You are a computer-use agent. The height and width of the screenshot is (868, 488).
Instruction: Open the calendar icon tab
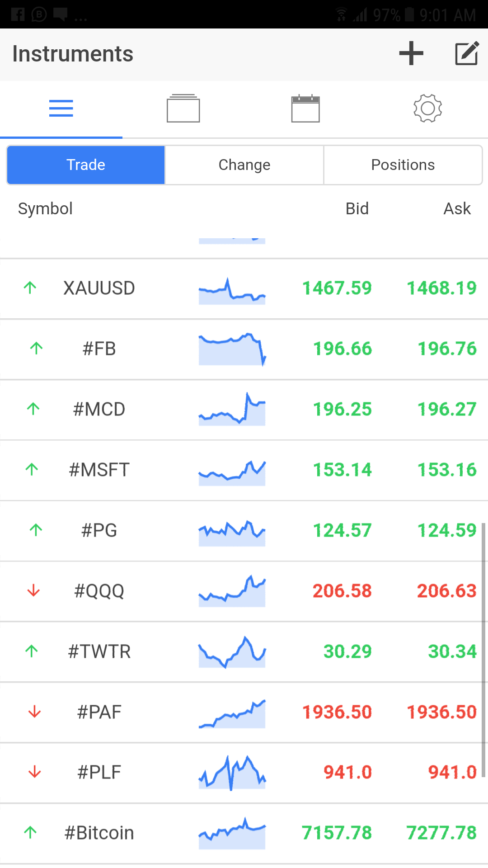tap(305, 108)
